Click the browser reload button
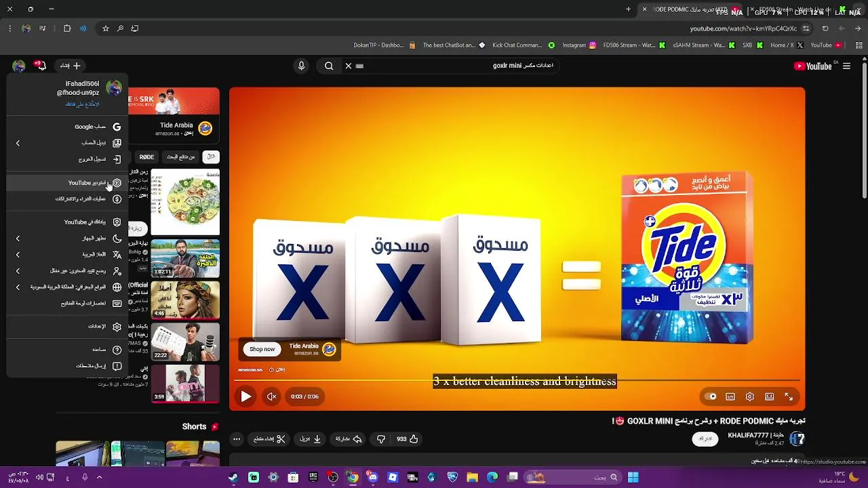The height and width of the screenshot is (488, 868). click(x=825, y=28)
